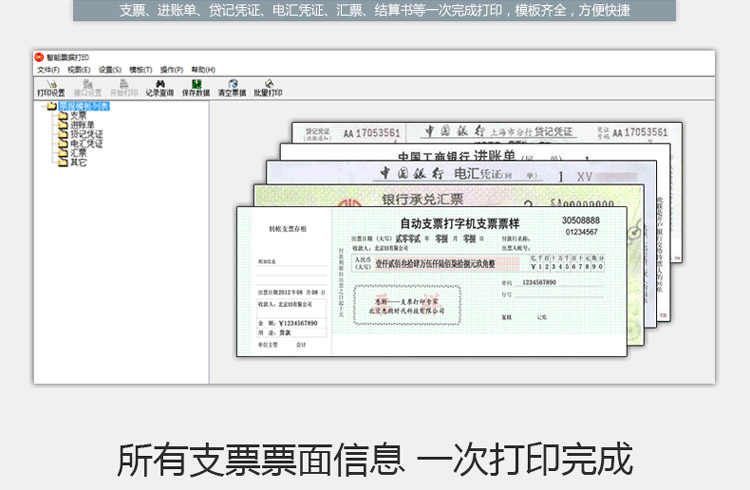Click the 保存数据 save icon

point(196,89)
